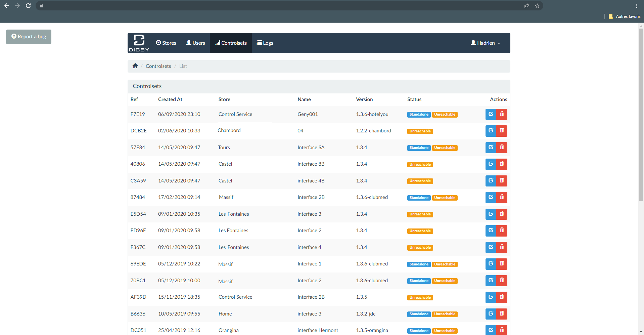The image size is (644, 335).
Task: Open the Logs page
Action: (265, 43)
